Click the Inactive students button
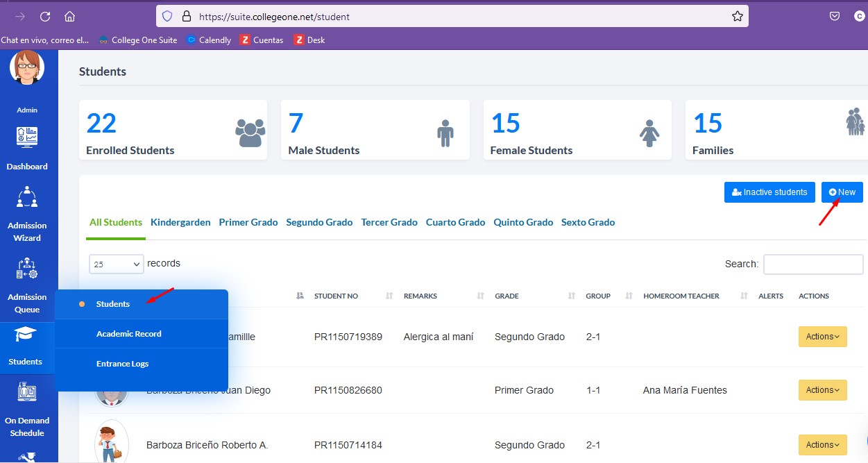 click(x=769, y=192)
